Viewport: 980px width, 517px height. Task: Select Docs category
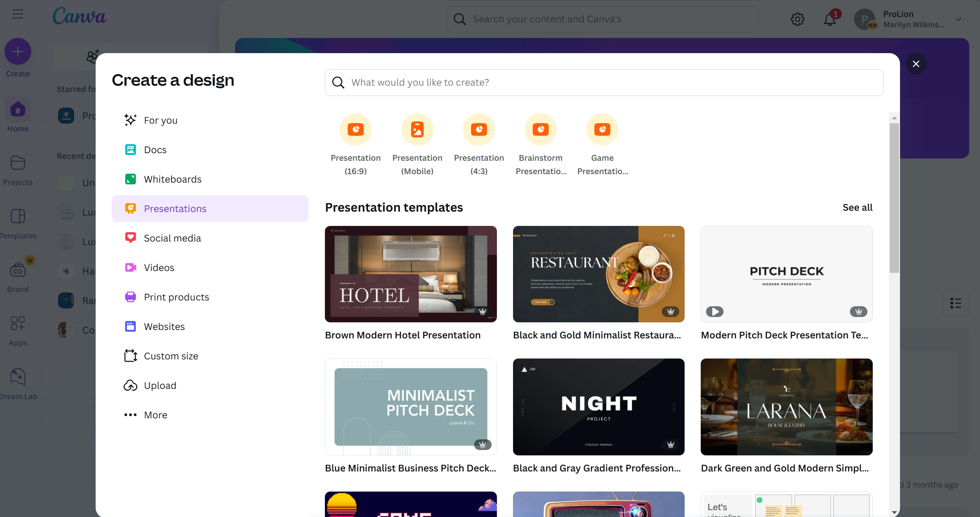[x=210, y=150]
